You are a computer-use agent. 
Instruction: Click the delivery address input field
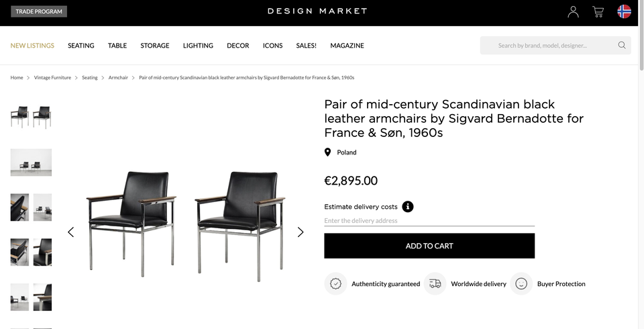(429, 221)
